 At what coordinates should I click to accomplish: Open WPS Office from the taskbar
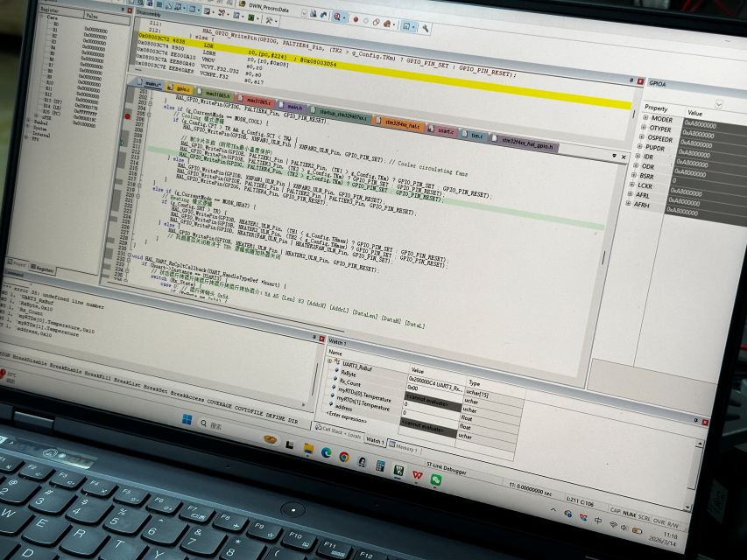pos(417,475)
